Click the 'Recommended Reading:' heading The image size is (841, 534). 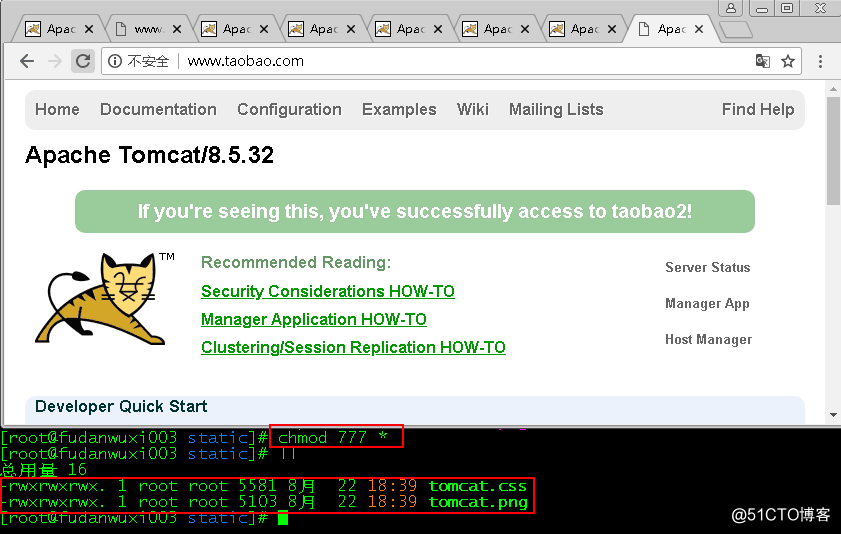296,262
